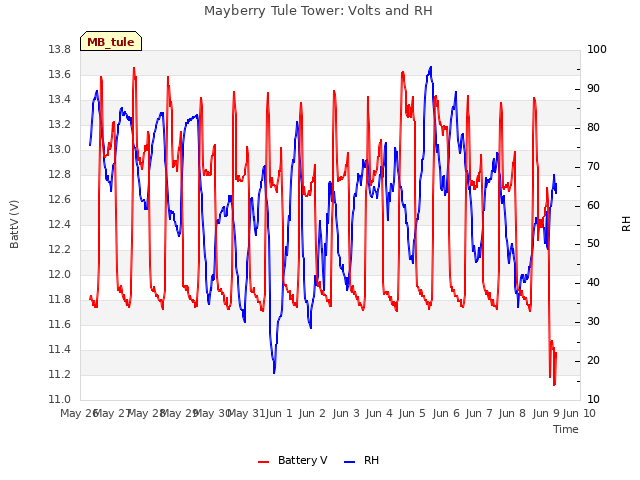Viewport: 640px width, 480px height.
Task: Click the 20 RH tick label
Action: [593, 361]
